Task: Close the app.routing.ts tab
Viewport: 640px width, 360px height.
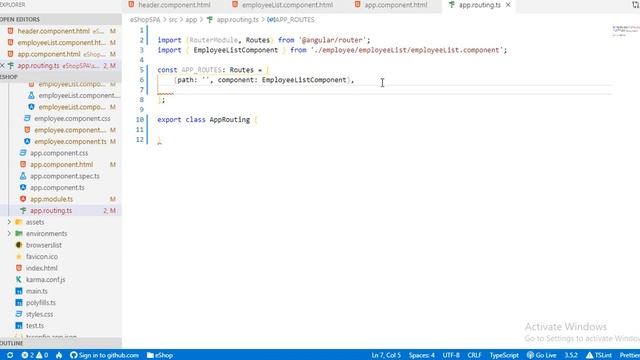Action: (x=508, y=5)
